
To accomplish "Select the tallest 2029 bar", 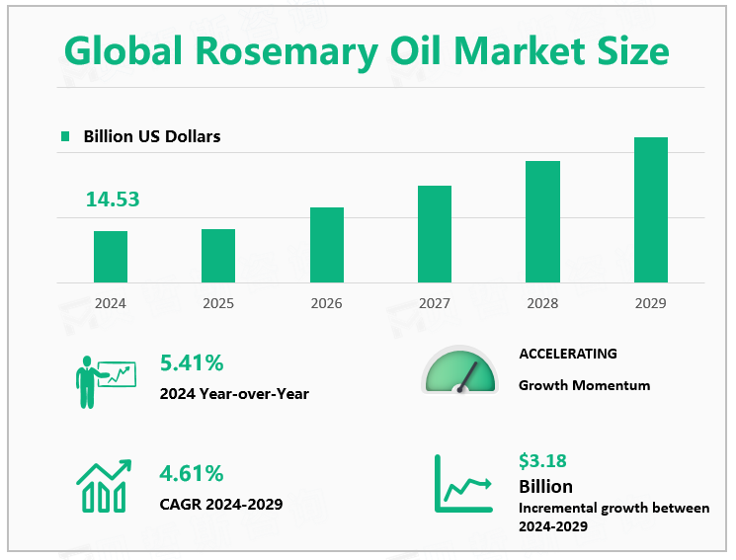I will click(x=651, y=209).
